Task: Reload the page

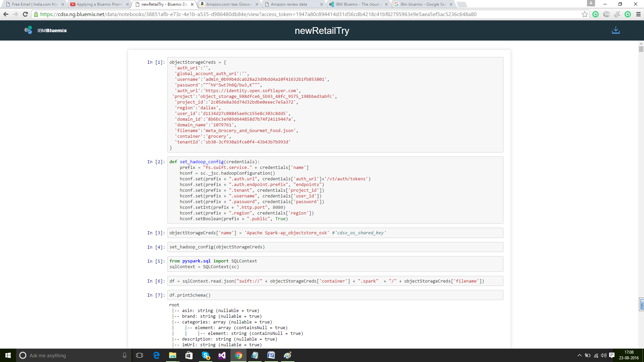Action: coord(25,14)
